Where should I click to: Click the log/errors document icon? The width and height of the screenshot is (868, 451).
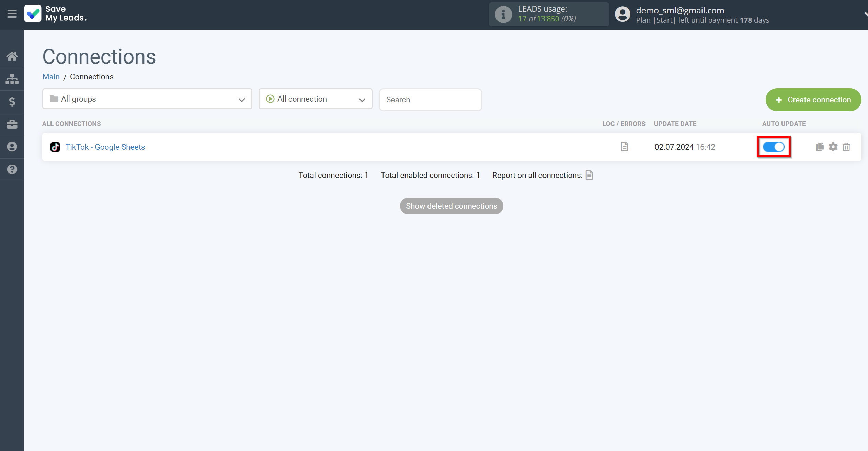click(x=625, y=147)
